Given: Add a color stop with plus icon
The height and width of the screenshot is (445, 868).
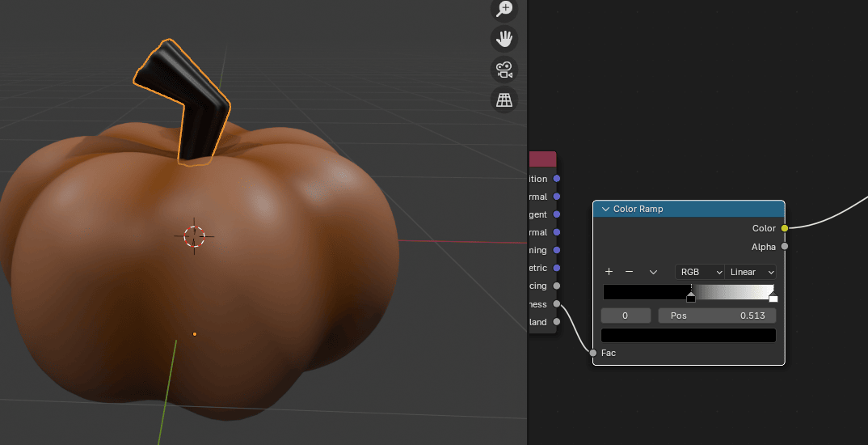Looking at the screenshot, I should [609, 272].
